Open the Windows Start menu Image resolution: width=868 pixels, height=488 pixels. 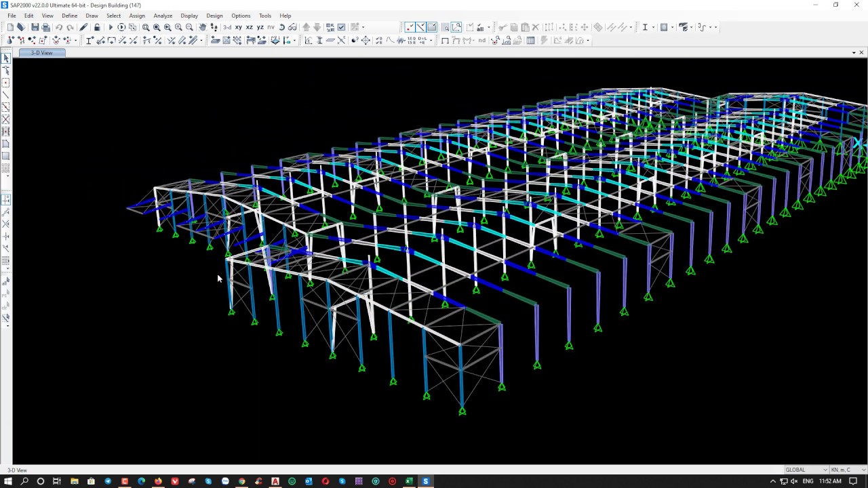pos(8,481)
